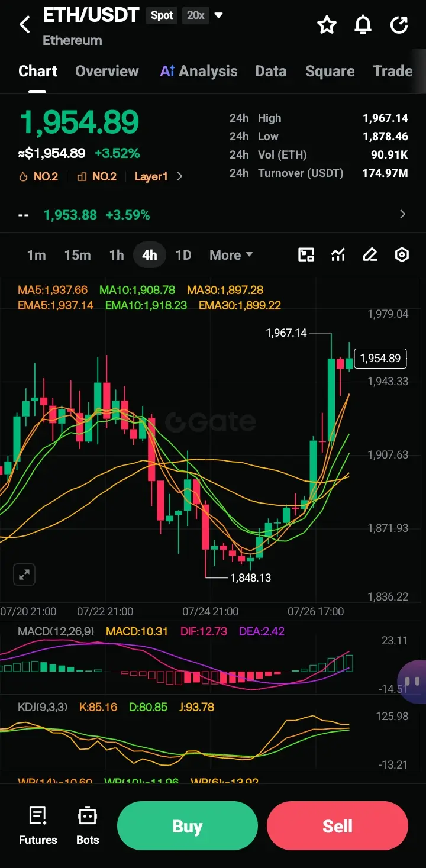Open the chart indicators icon
The width and height of the screenshot is (426, 868).
(x=338, y=255)
